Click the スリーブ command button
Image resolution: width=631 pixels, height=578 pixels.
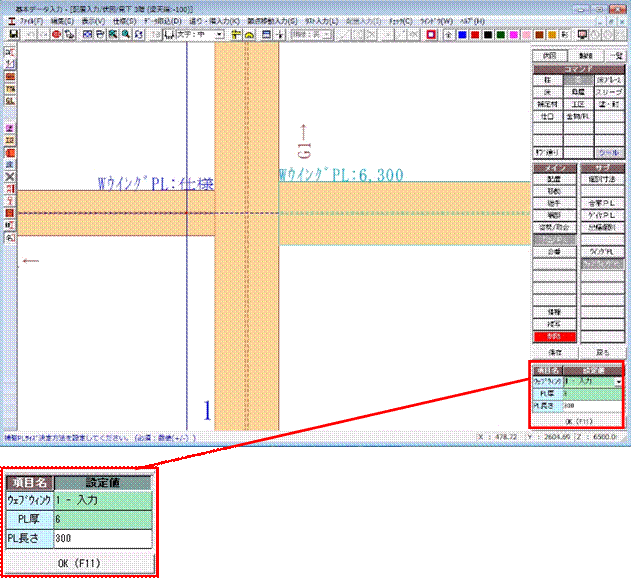609,92
